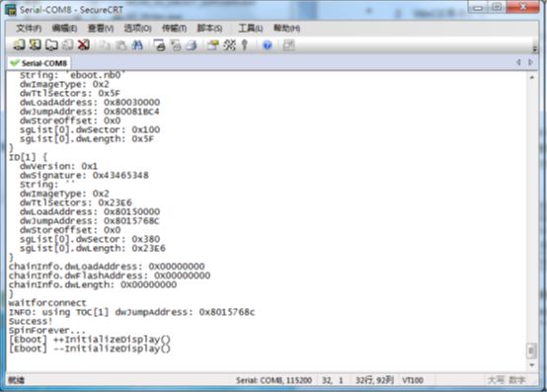Open the 脚本(S) menu
Screen dimensions: 547x392
point(209,28)
